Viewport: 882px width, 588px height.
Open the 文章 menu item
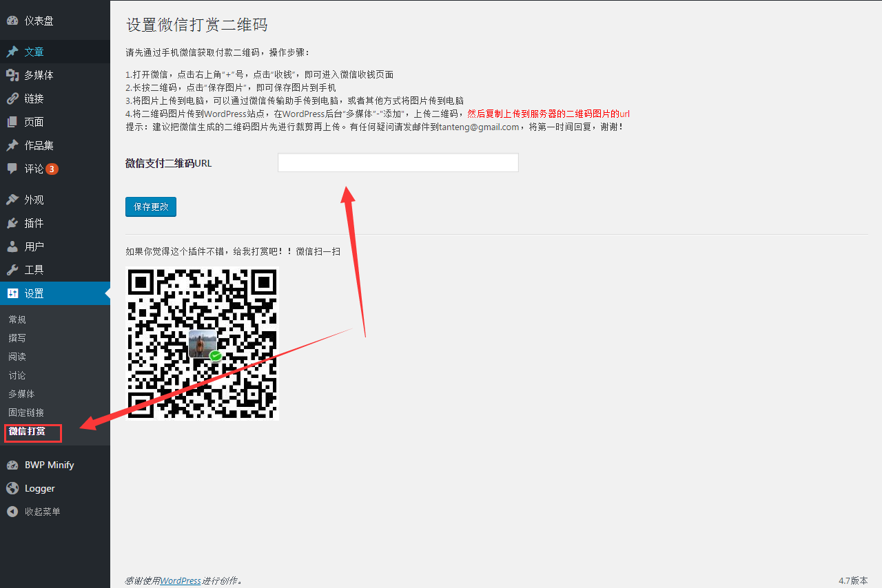pyautogui.click(x=55, y=52)
